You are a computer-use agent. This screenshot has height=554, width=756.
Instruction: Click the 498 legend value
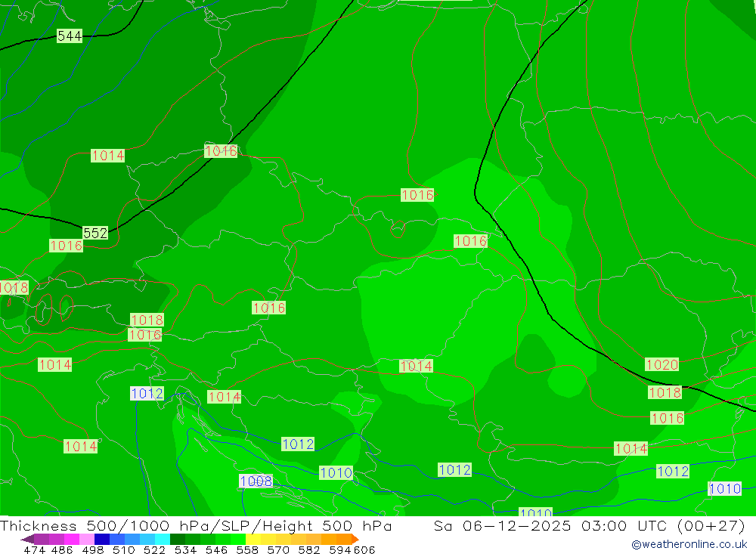92,549
